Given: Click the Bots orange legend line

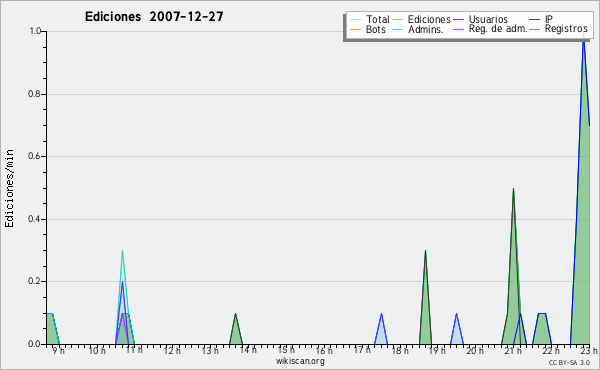Looking at the screenshot, I should tap(355, 29).
